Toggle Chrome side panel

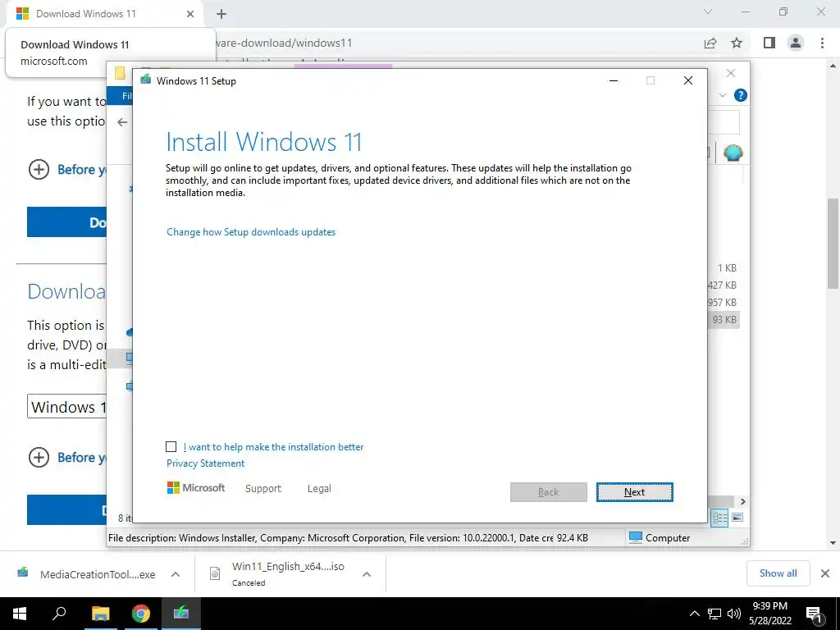[x=769, y=43]
